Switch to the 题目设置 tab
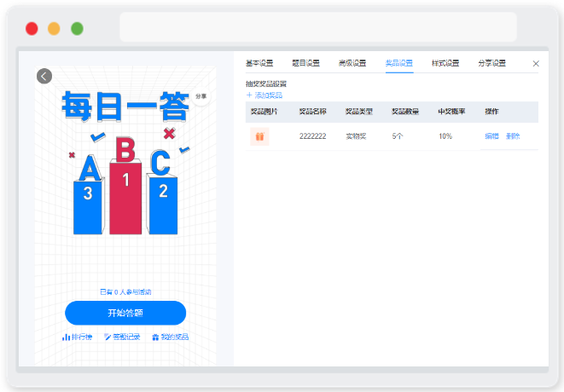The width and height of the screenshot is (564, 392). click(305, 63)
